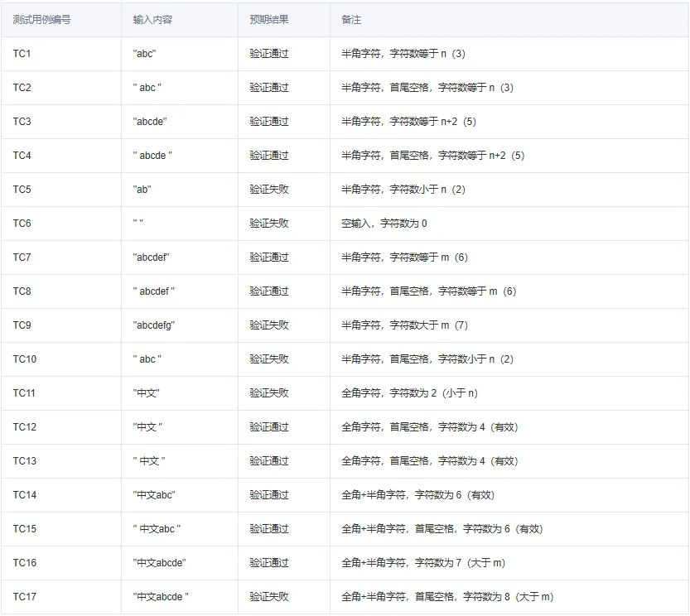
Task: Click 验证通过 in row TC7
Action: click(x=269, y=257)
